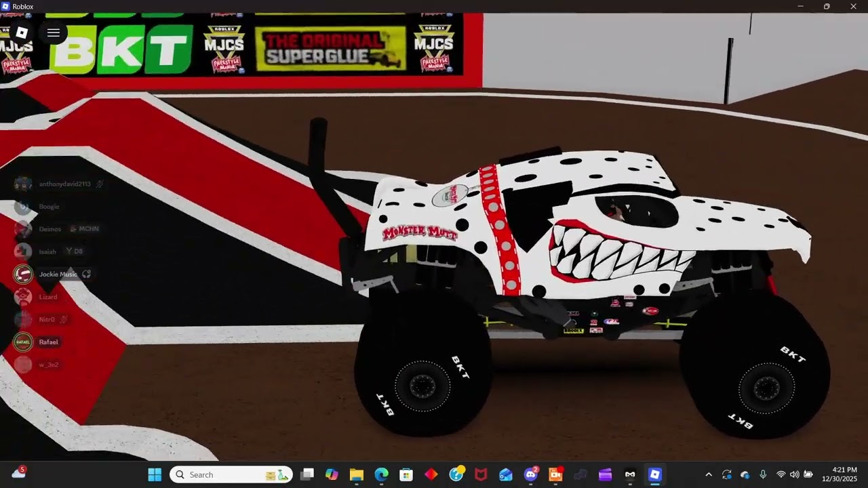Open the orange recorder app in taskbar
The height and width of the screenshot is (488, 868).
coord(555,474)
